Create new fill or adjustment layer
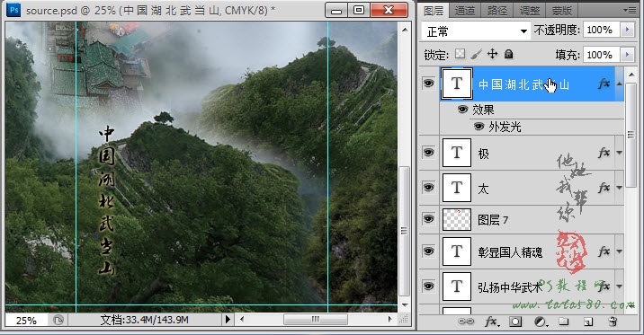 point(541,322)
